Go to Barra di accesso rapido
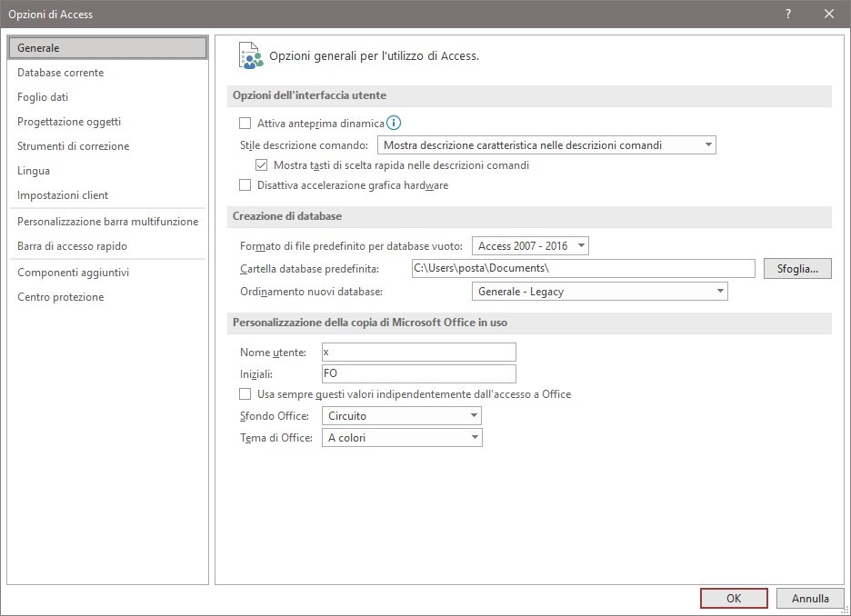This screenshot has height=616, width=851. (x=107, y=245)
